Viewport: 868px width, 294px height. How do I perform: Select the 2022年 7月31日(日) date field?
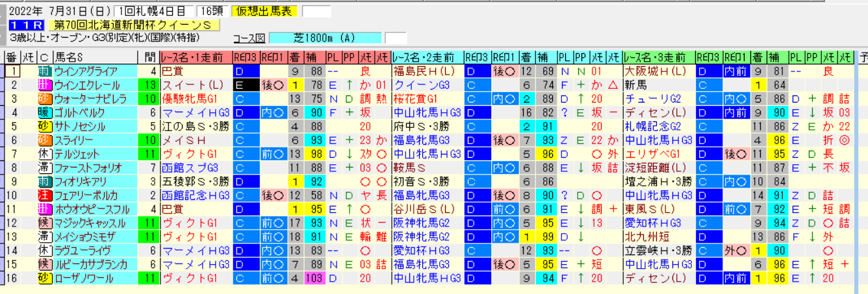point(59,11)
